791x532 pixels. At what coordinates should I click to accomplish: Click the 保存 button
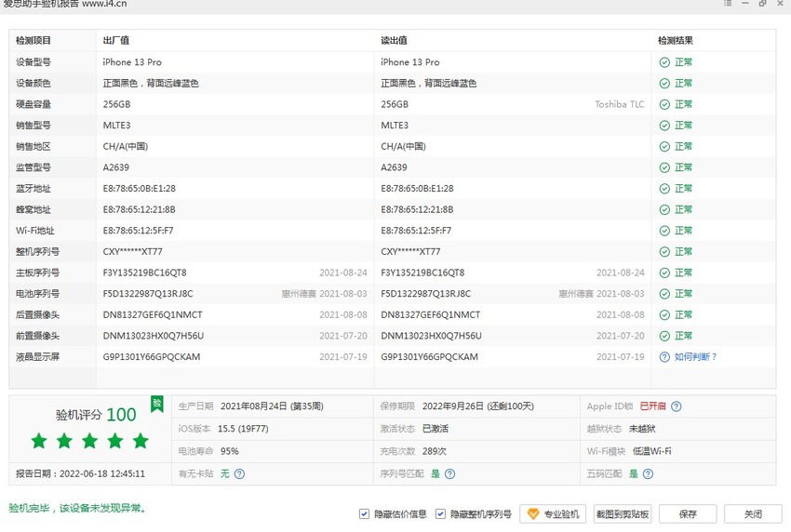(x=688, y=514)
